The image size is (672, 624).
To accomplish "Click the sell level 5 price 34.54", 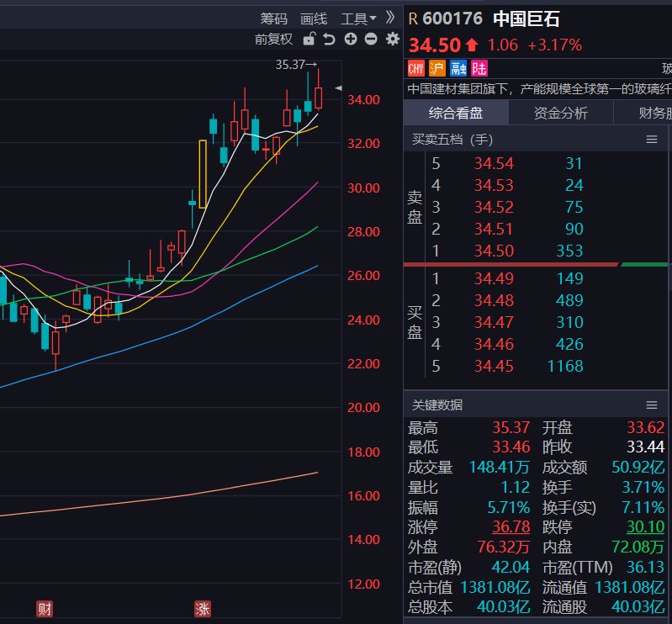I will (494, 163).
